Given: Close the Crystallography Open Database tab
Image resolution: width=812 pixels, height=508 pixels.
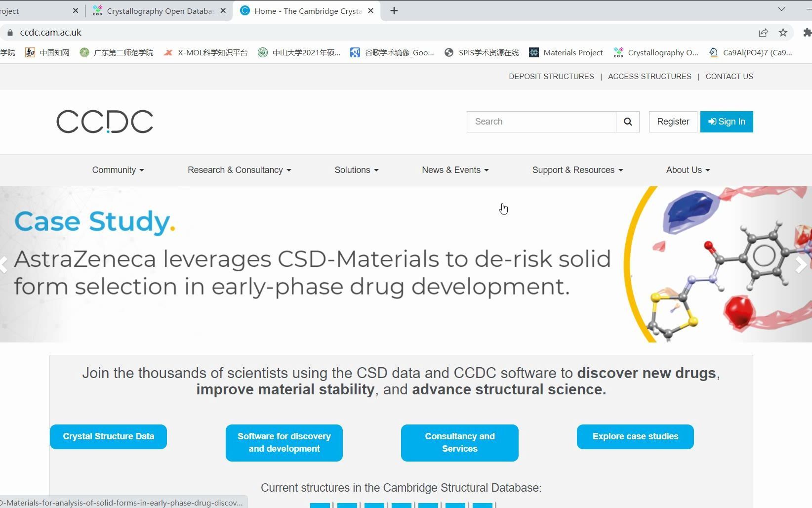Looking at the screenshot, I should [223, 10].
